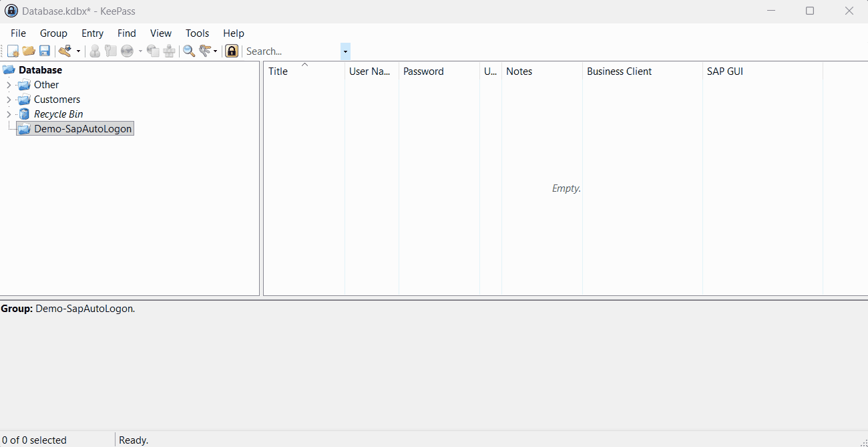868x447 pixels.
Task: Open the Help menu
Action: 233,33
